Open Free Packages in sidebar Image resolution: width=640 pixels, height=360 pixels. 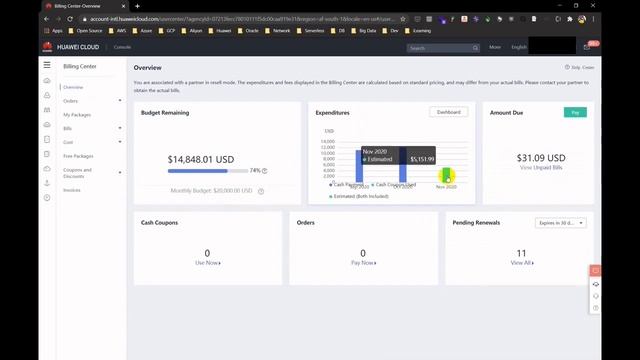(x=78, y=156)
